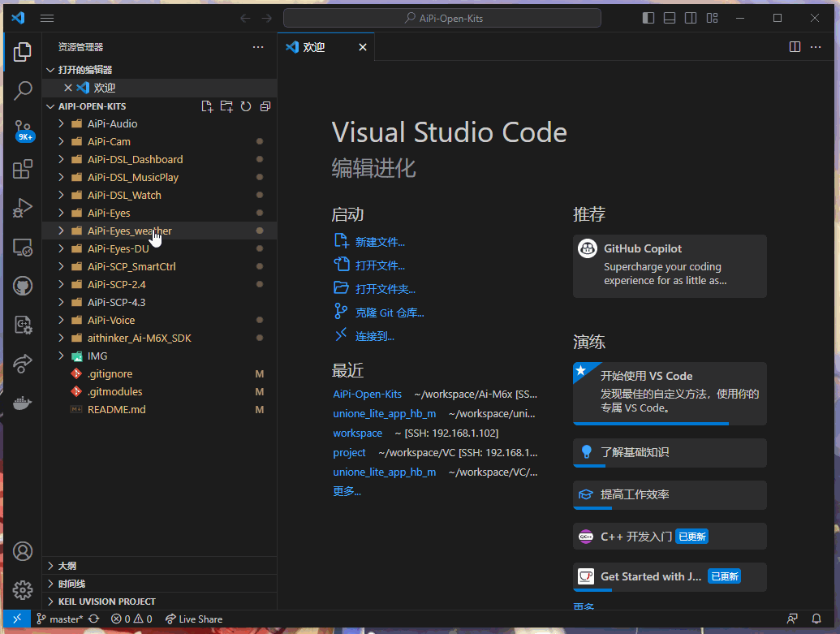Refresh the explorer tree
The width and height of the screenshot is (840, 634).
(246, 106)
